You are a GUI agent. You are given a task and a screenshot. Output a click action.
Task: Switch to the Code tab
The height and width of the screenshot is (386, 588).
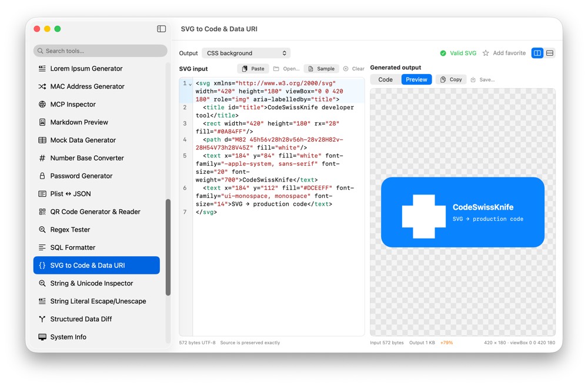(x=386, y=79)
